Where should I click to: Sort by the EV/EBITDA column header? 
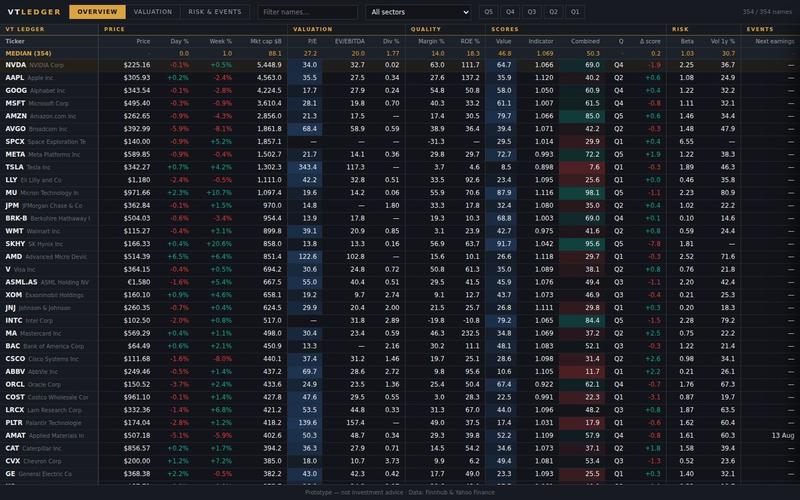point(346,41)
